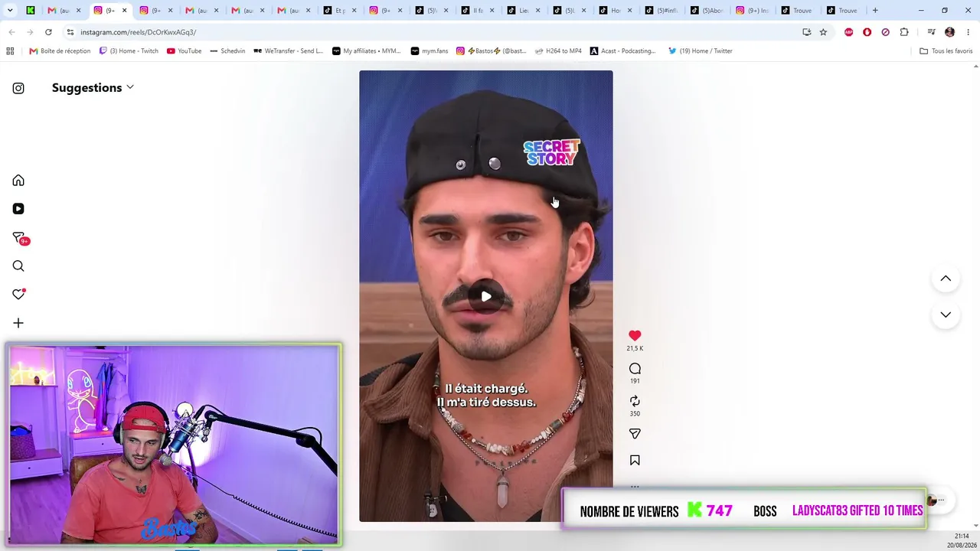This screenshot has width=980, height=551.
Task: Open the Instagram search icon
Action: [18, 266]
